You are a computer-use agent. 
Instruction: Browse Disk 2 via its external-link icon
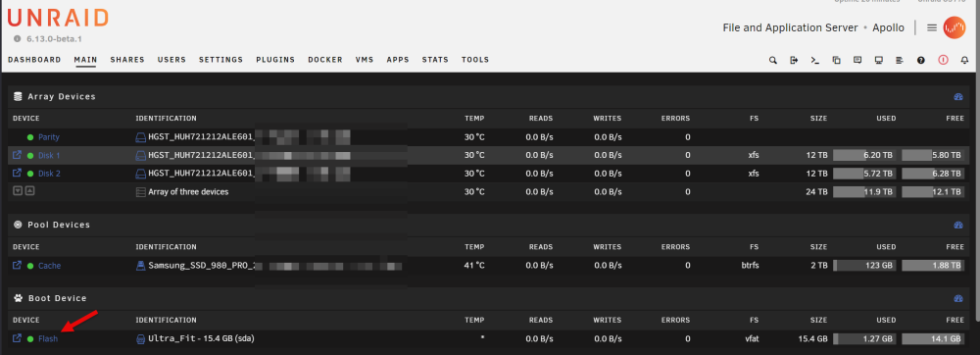[x=18, y=173]
